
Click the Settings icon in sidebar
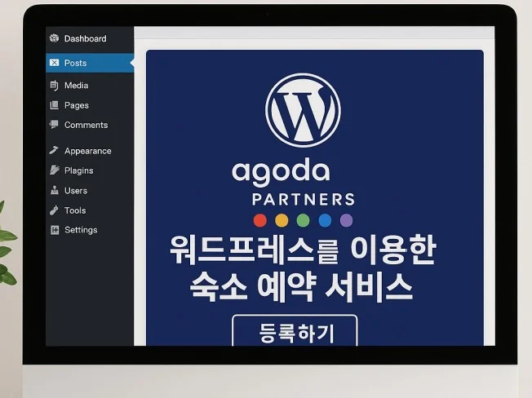tap(54, 230)
